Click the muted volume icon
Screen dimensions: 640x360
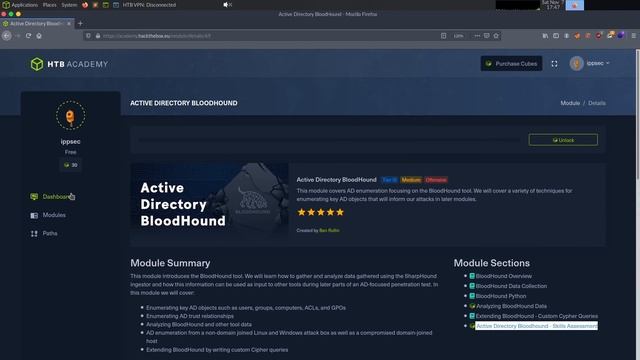227,5
